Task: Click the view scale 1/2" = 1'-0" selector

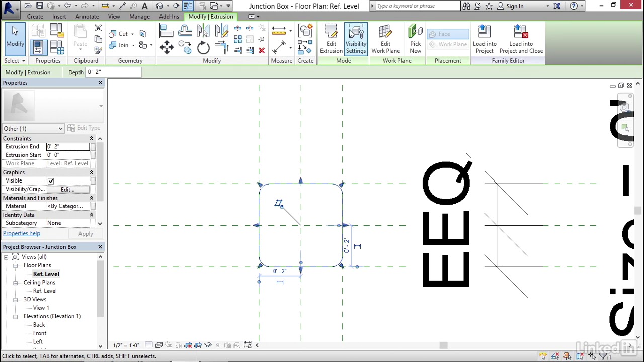Action: (126, 345)
